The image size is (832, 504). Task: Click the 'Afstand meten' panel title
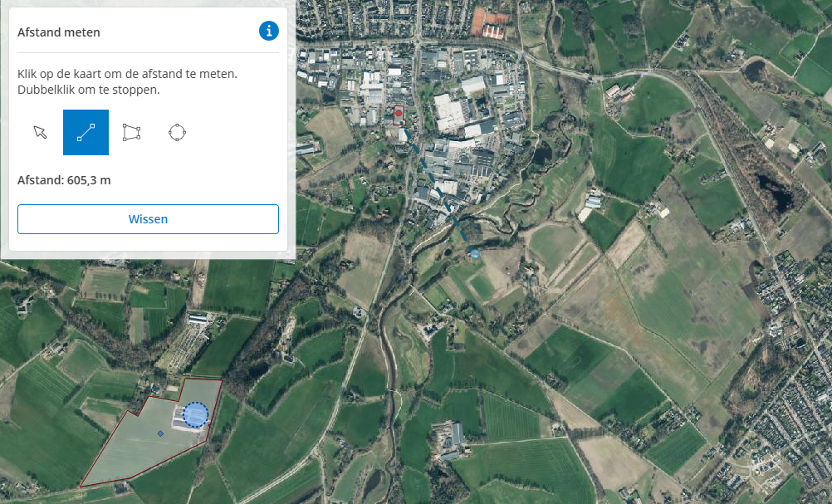point(59,32)
